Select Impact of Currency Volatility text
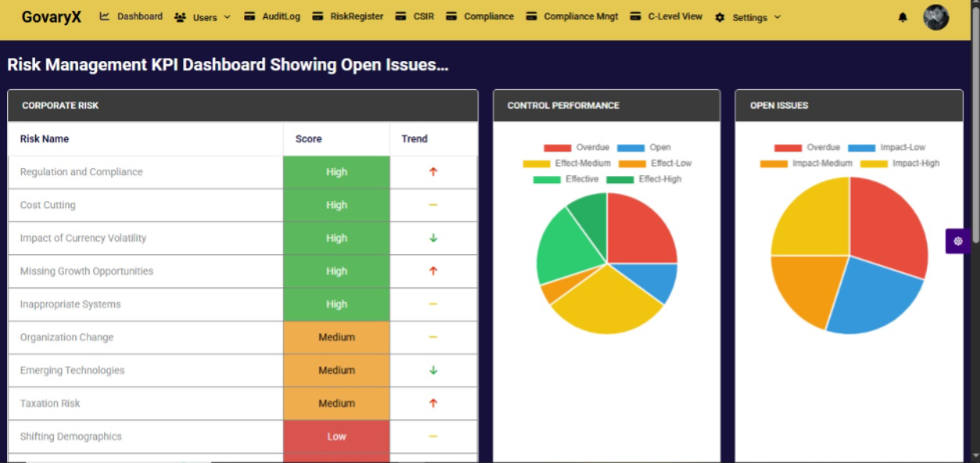 click(x=83, y=238)
